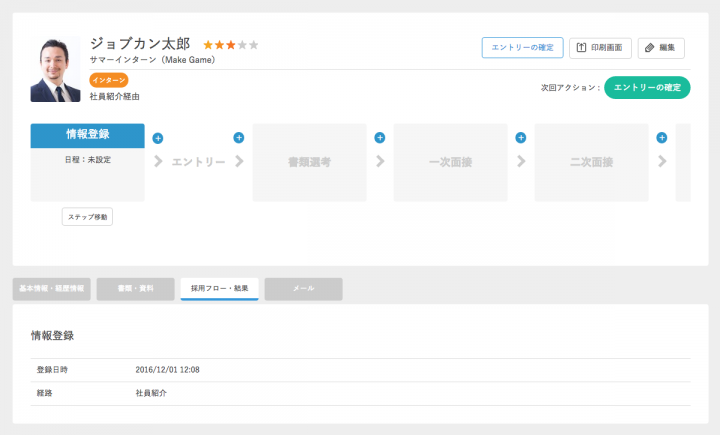Click the green エントリーの確定 button

coord(647,88)
